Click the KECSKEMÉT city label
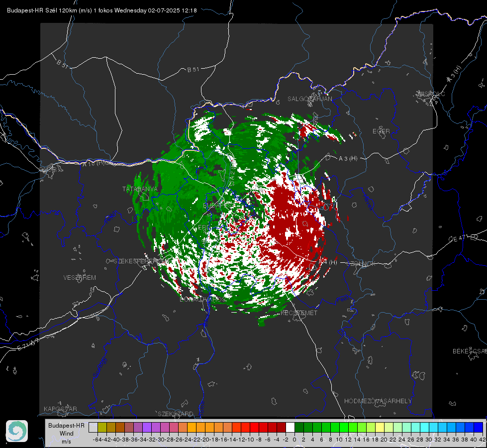Viewport: 487px width, 448px height. (x=299, y=313)
